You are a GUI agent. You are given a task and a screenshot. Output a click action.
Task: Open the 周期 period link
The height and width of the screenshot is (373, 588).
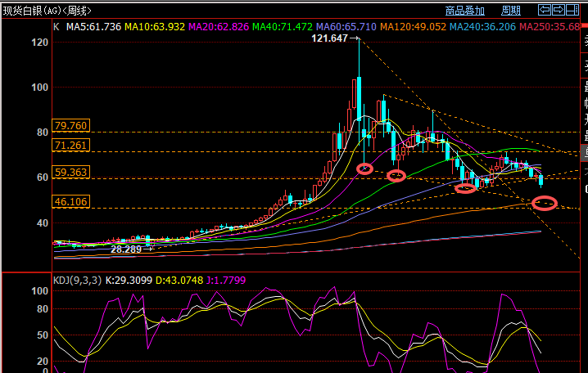511,11
